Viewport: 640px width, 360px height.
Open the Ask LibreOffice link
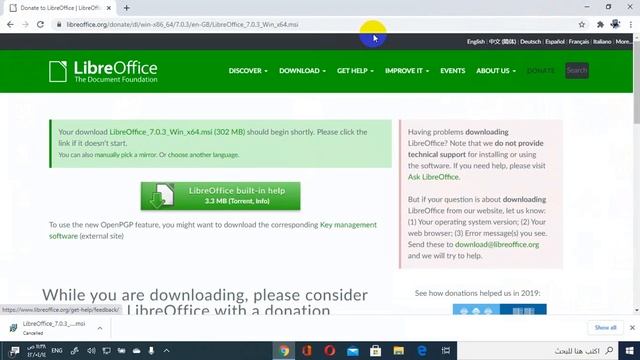click(x=433, y=177)
